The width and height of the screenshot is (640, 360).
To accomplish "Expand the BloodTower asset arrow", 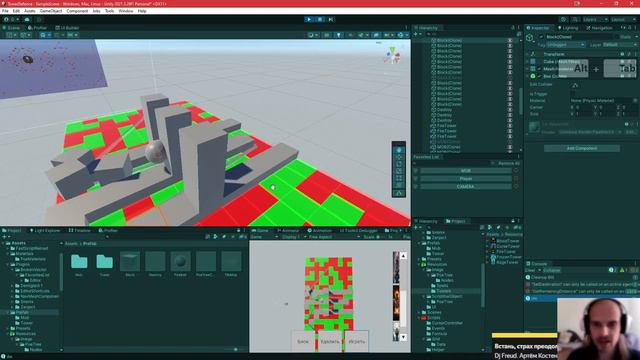I will point(487,241).
